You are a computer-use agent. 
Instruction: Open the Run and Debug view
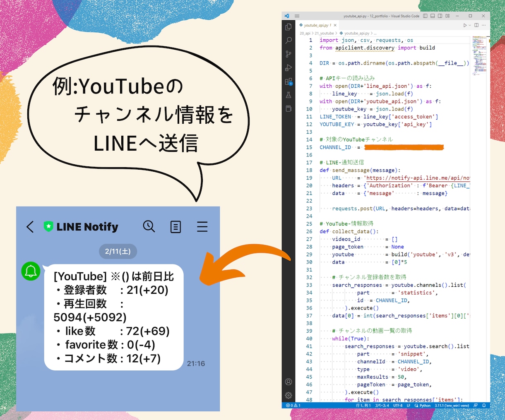[x=289, y=68]
